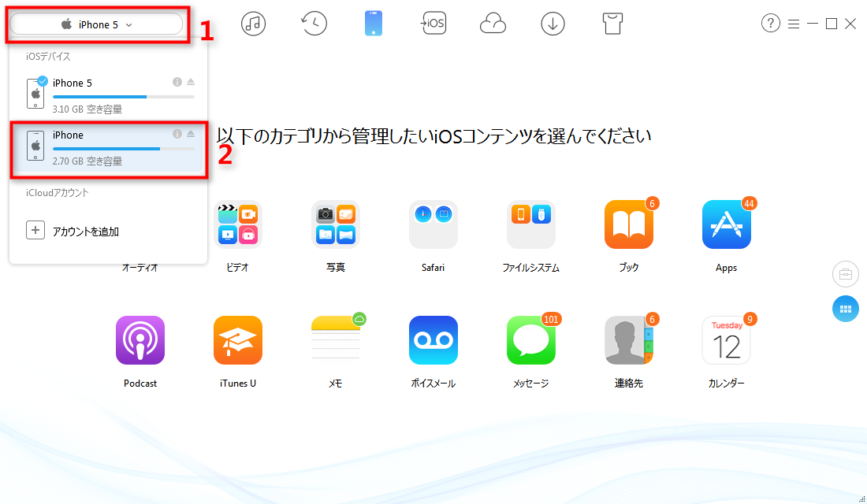Show info for second iPhone device
The height and width of the screenshot is (504, 867).
(x=177, y=134)
